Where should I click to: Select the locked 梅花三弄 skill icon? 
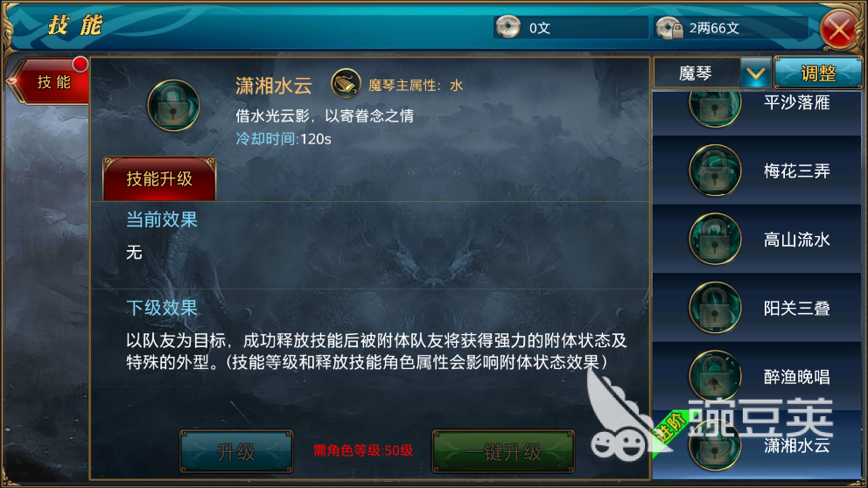pos(715,171)
